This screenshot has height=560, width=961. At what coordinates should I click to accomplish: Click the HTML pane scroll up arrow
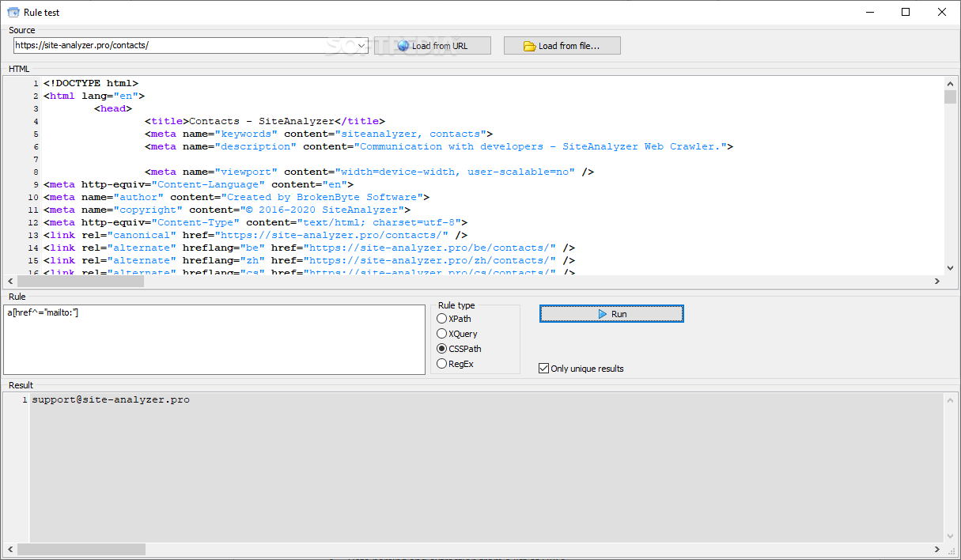(950, 83)
